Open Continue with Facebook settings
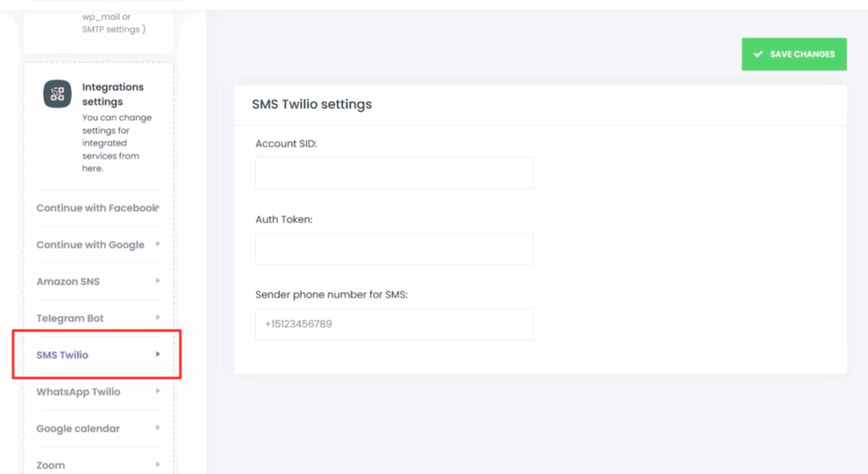The height and width of the screenshot is (474, 868). 98,209
